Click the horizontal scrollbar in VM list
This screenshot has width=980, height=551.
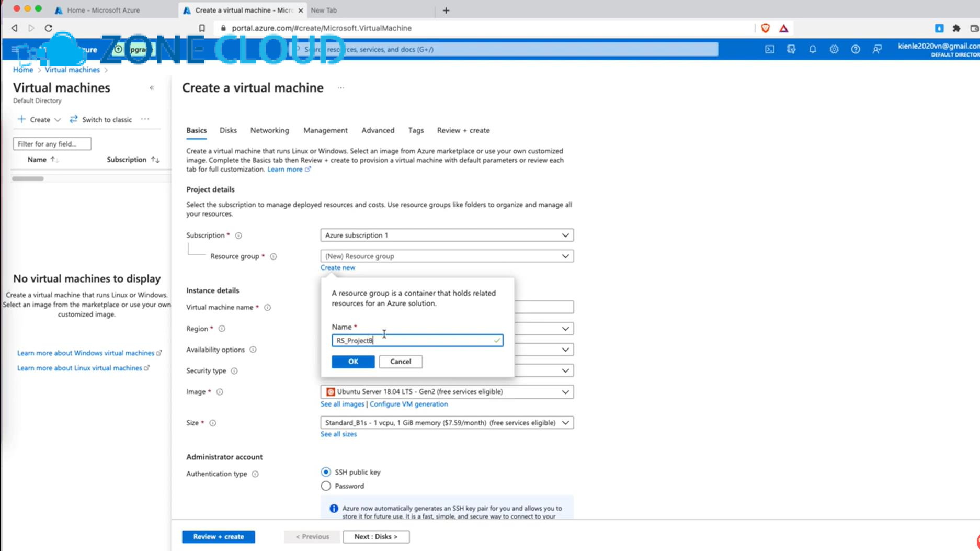pyautogui.click(x=28, y=179)
